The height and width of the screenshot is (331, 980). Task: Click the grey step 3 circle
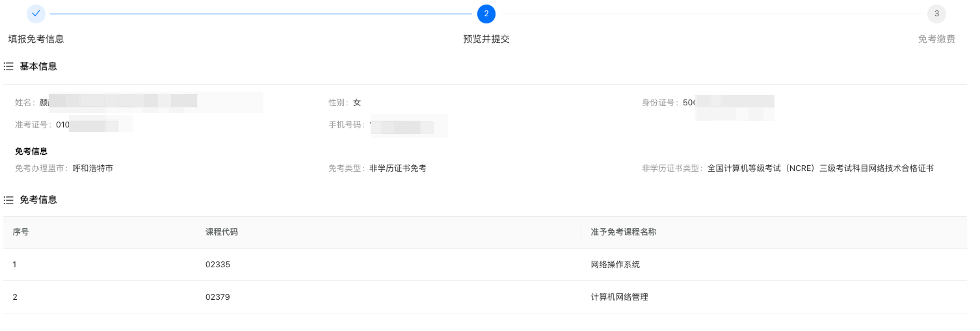tap(936, 14)
